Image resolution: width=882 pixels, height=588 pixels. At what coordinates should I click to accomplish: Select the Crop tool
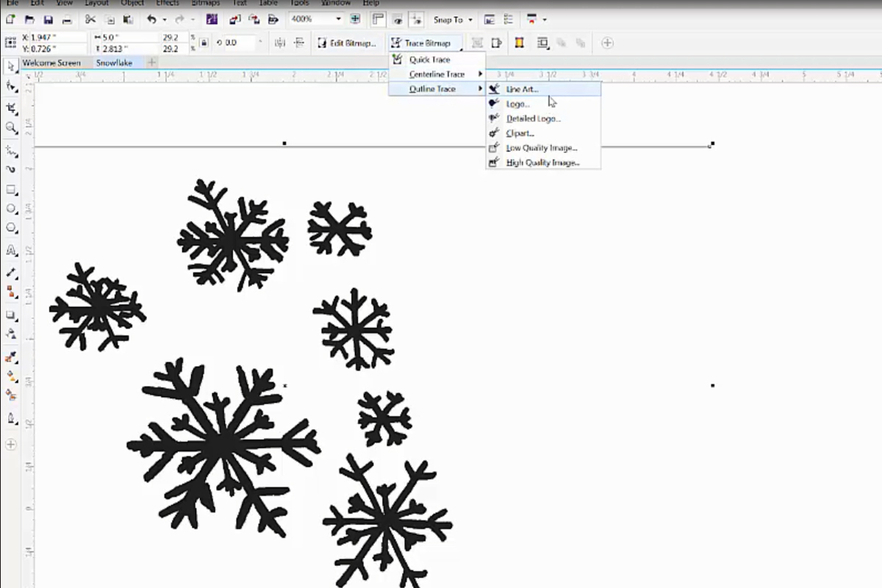11,107
